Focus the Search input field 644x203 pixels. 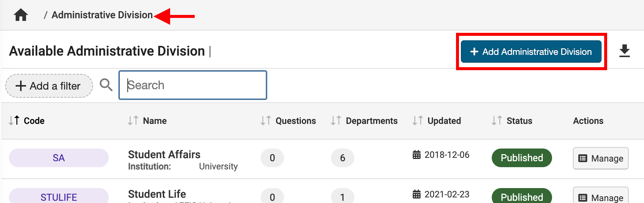tap(193, 85)
